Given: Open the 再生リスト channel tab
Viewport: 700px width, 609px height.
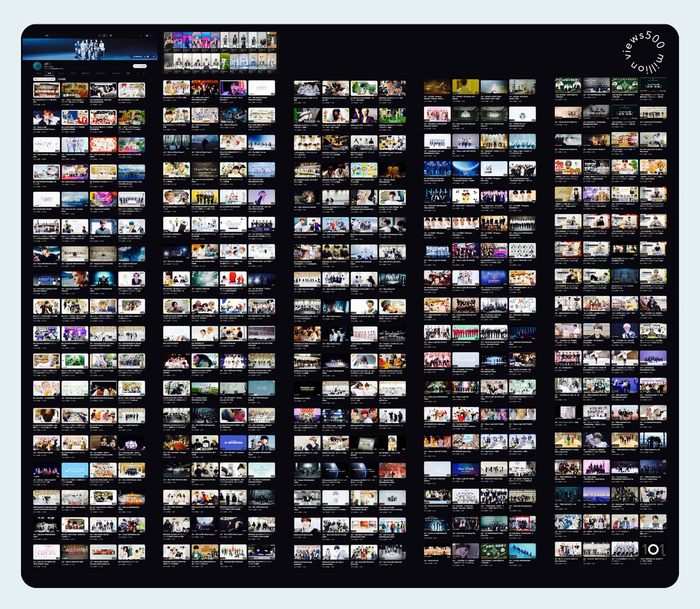Looking at the screenshot, I should pyautogui.click(x=86, y=73).
